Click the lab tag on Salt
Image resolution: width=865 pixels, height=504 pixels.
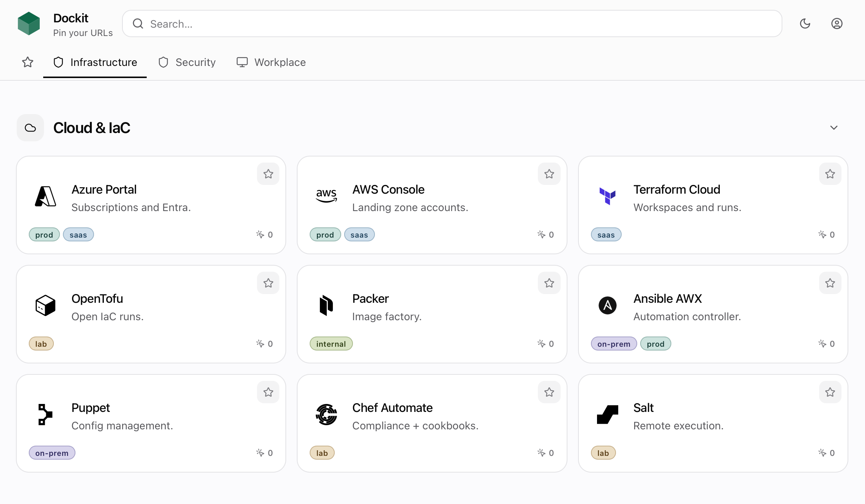[x=603, y=453]
